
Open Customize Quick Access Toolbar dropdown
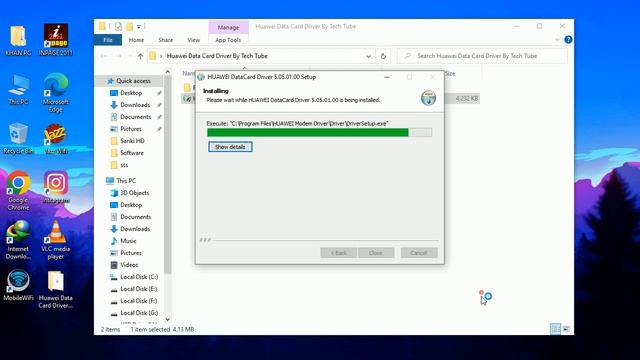(x=139, y=27)
